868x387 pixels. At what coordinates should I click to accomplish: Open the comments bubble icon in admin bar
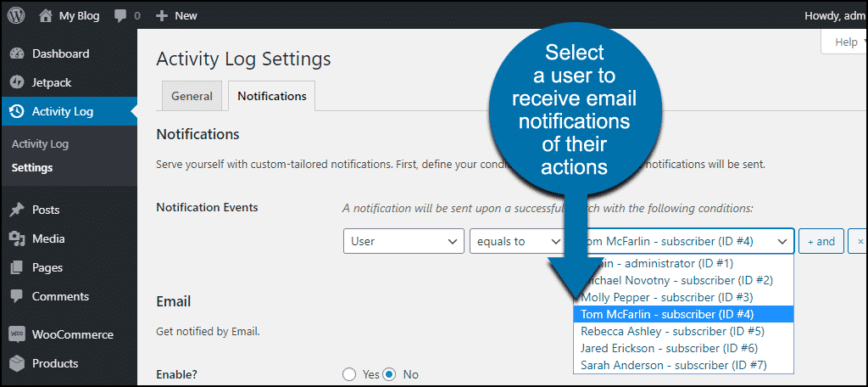[120, 16]
